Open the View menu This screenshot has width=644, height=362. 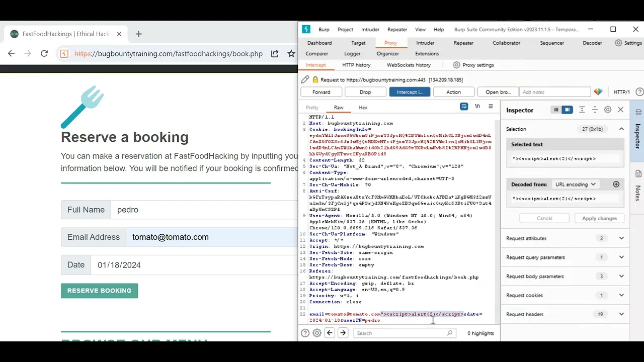point(420,30)
